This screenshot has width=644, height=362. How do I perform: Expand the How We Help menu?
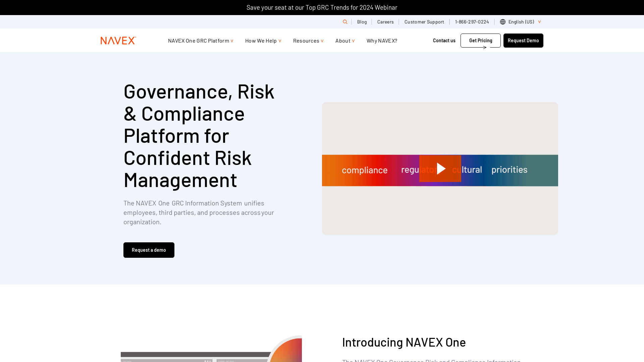263,41
